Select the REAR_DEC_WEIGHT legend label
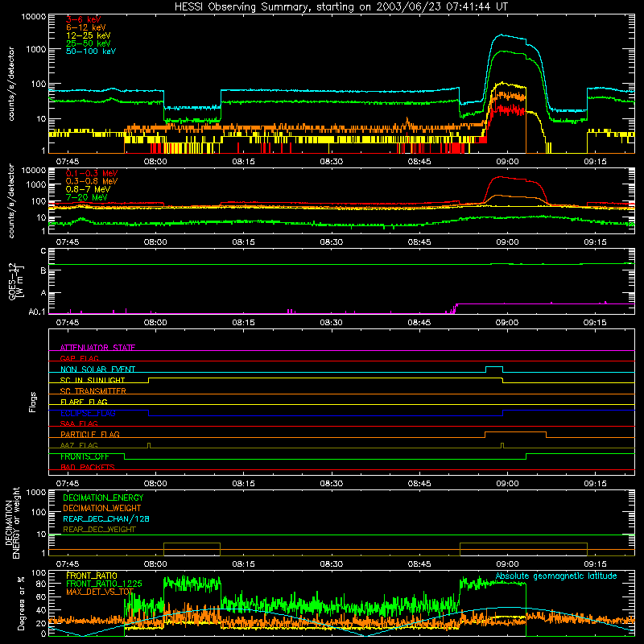The height and width of the screenshot is (644, 644). click(99, 530)
